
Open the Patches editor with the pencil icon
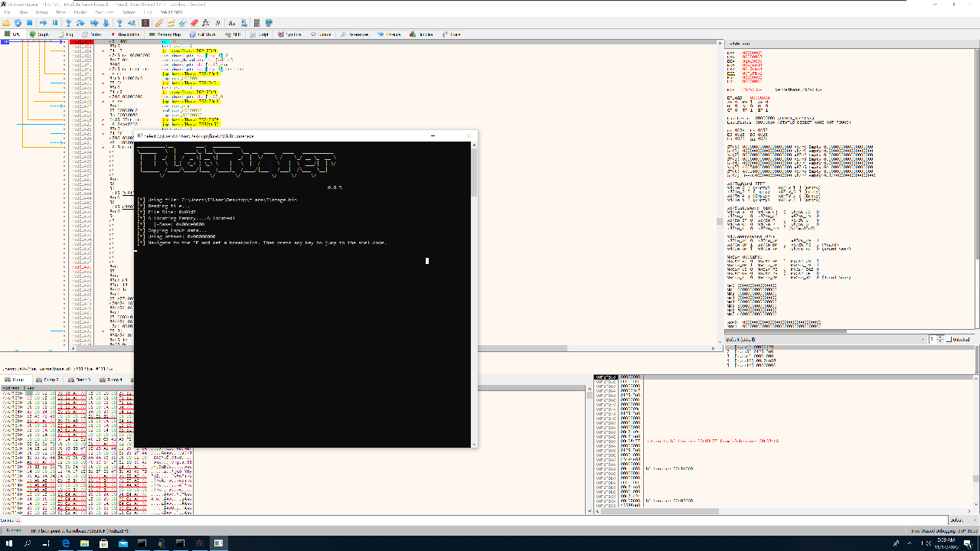158,22
